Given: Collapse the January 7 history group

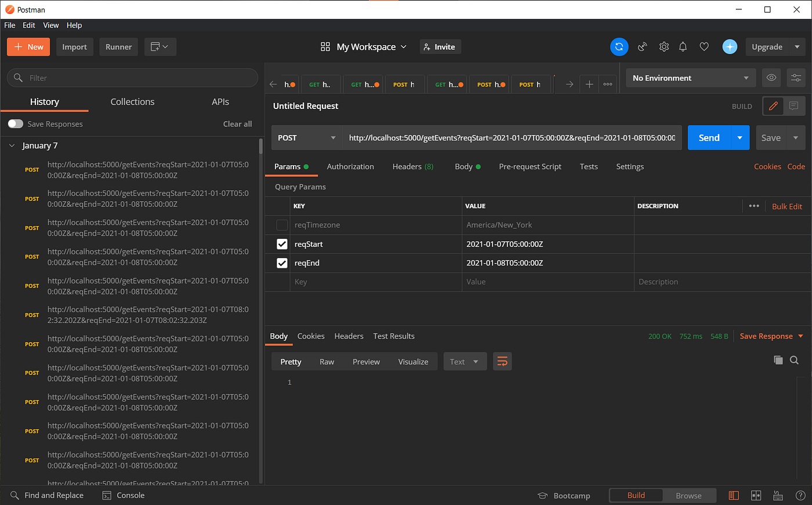Looking at the screenshot, I should click(x=13, y=146).
